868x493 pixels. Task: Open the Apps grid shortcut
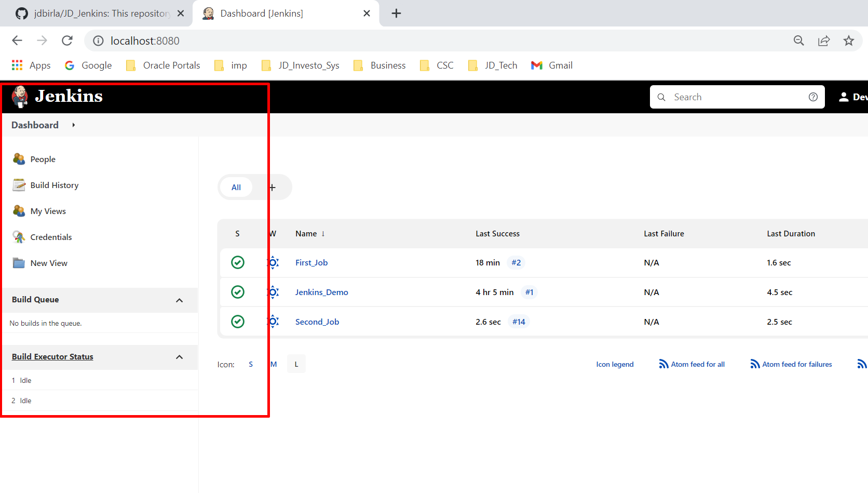coord(31,65)
